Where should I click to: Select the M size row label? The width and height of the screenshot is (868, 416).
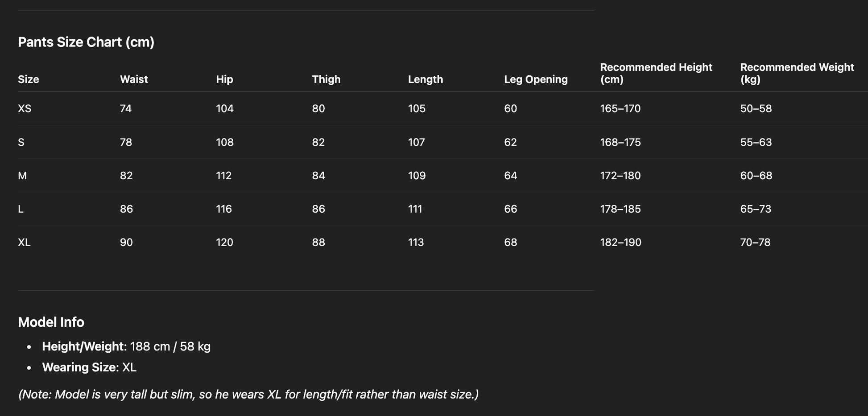tap(22, 176)
